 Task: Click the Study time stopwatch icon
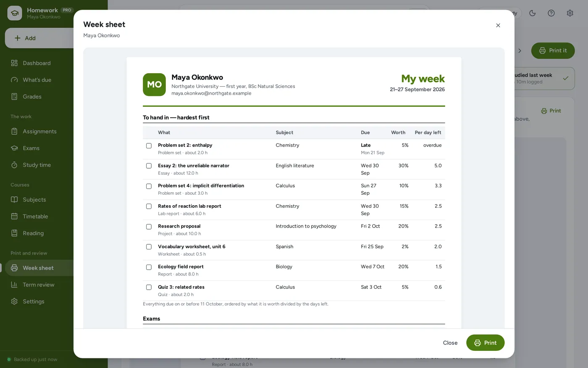(14, 165)
